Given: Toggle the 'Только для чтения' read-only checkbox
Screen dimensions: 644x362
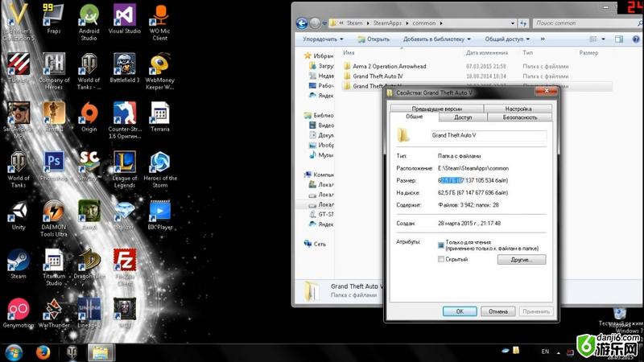Looking at the screenshot, I should pyautogui.click(x=440, y=245).
